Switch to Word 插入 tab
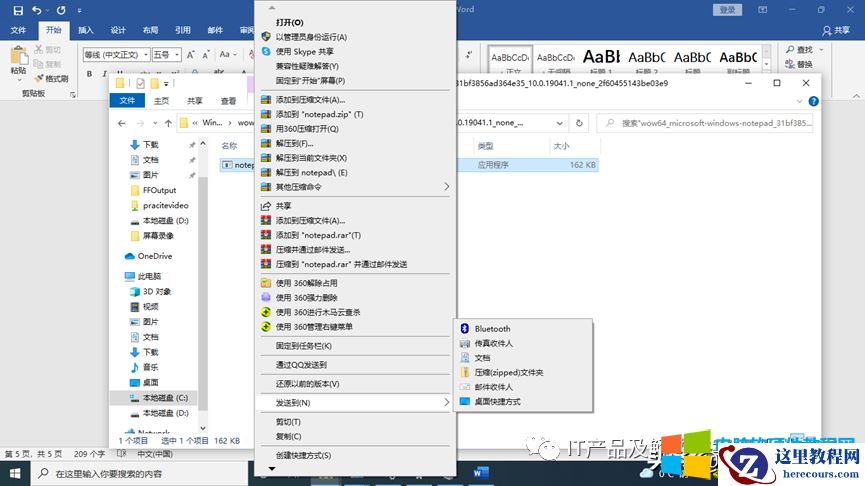This screenshot has height=486, width=865. (86, 30)
